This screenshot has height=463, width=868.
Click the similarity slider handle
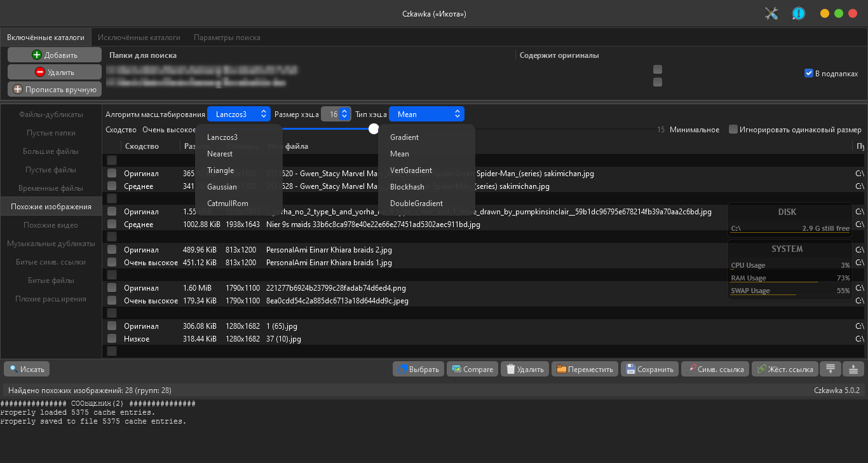[x=374, y=129]
